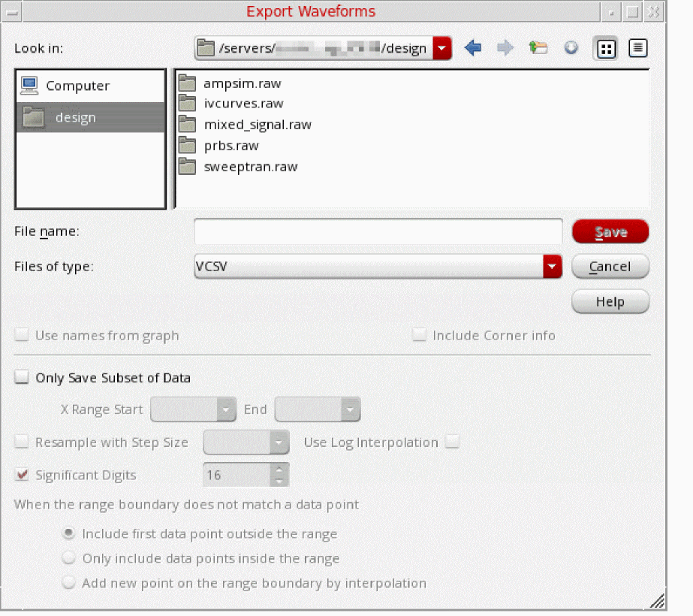Open the Files of type dropdown arrow

[x=552, y=266]
